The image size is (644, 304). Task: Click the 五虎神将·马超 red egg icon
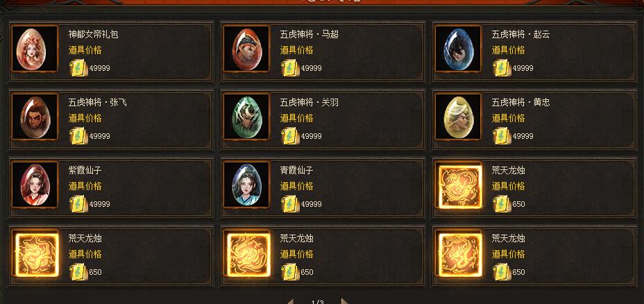pyautogui.click(x=246, y=49)
